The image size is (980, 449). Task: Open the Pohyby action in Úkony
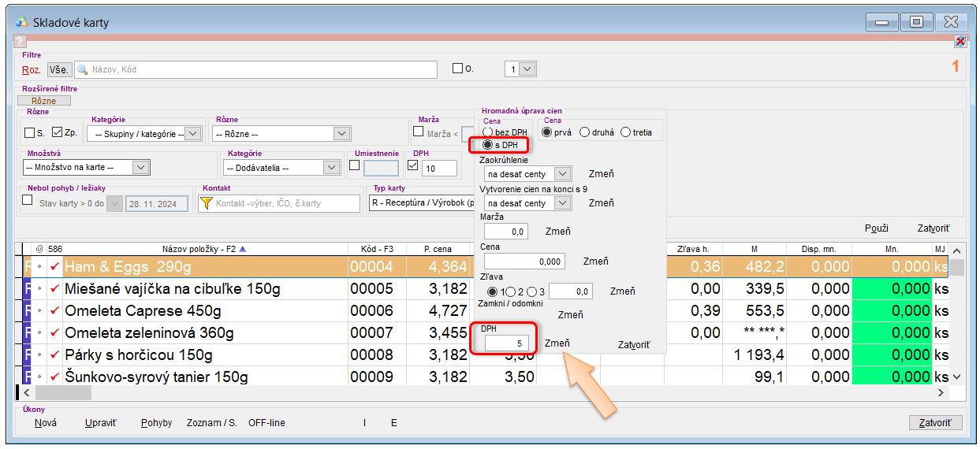pyautogui.click(x=156, y=423)
